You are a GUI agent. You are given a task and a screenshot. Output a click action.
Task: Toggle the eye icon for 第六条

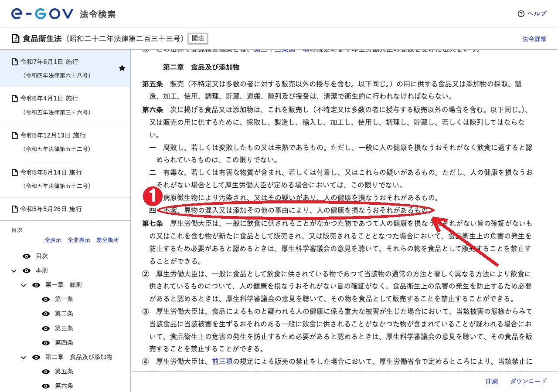pos(46,386)
